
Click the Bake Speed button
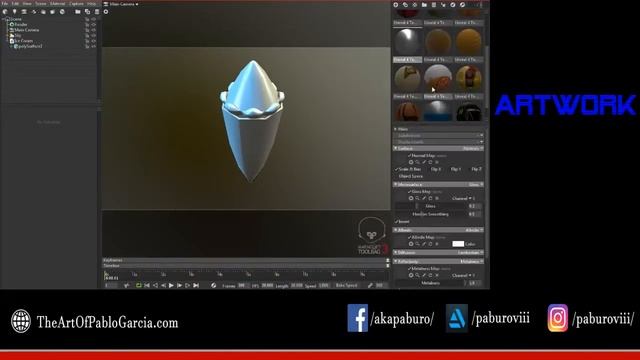point(346,286)
